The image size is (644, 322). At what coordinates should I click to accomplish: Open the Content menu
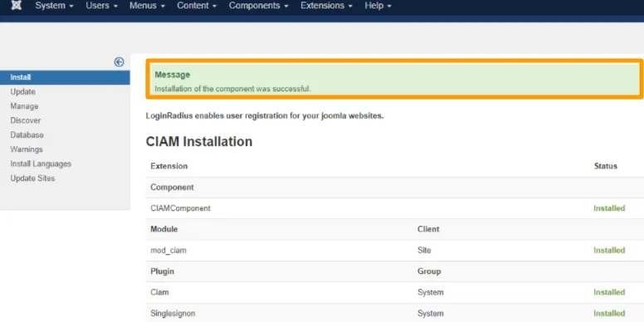tap(197, 6)
